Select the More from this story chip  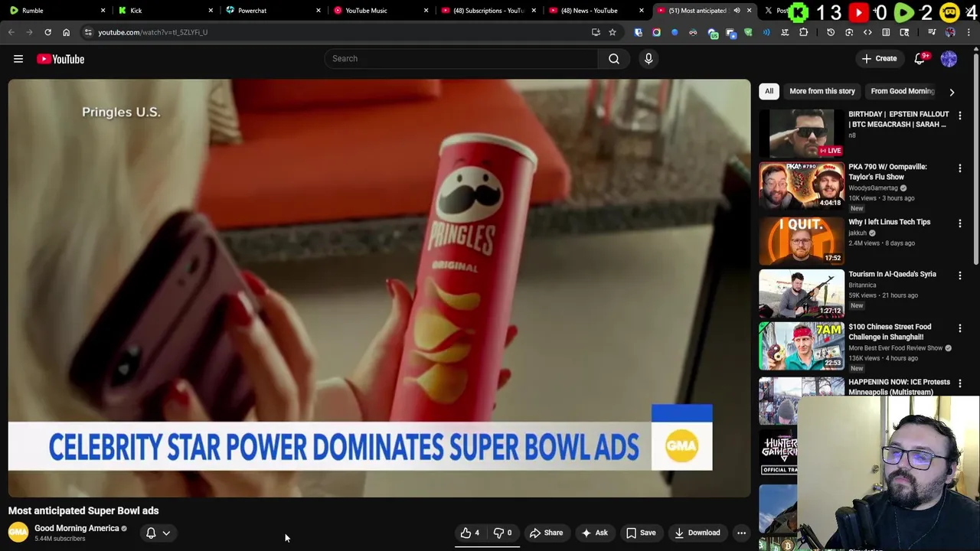click(822, 91)
